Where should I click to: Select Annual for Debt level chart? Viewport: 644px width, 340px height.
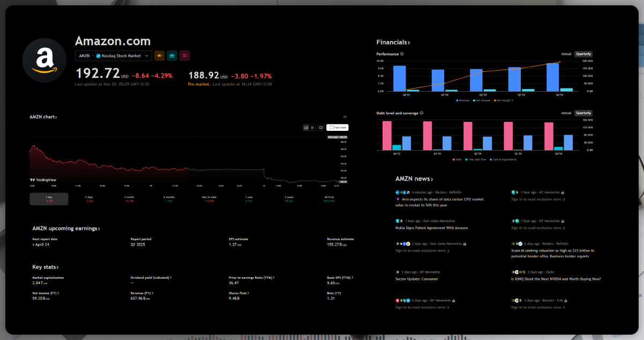click(566, 113)
